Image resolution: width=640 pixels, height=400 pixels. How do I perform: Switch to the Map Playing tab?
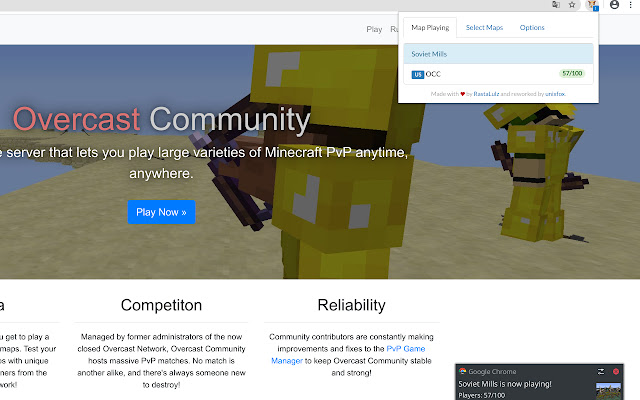pos(430,28)
